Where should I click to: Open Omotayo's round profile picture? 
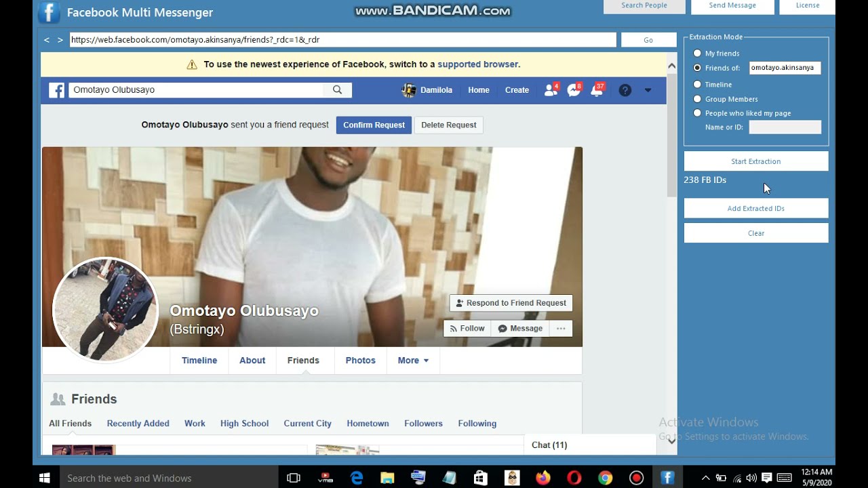(105, 310)
